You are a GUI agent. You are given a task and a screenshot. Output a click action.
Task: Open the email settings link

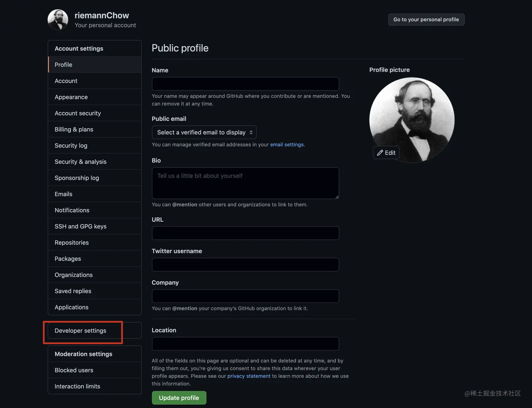[287, 145]
